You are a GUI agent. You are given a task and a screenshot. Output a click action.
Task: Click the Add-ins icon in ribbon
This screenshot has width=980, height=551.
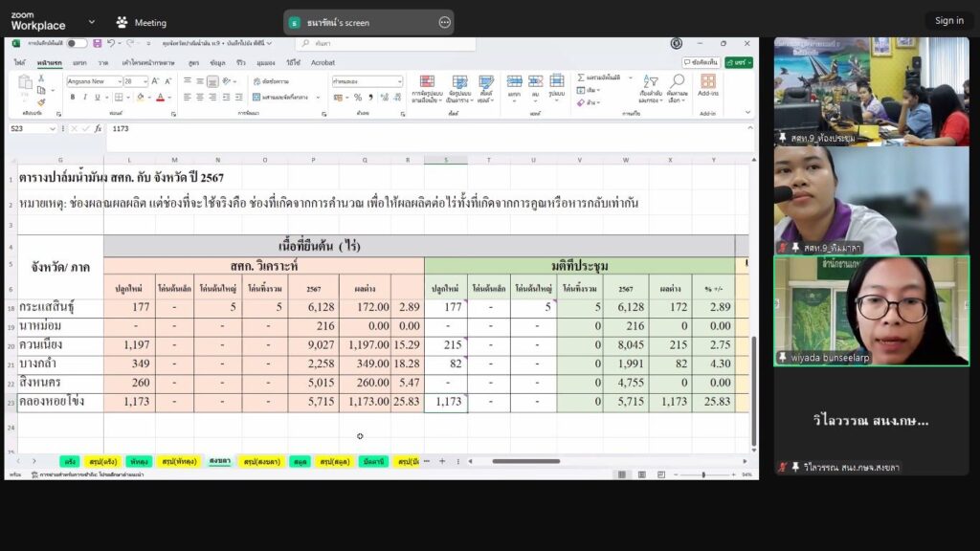coord(708,86)
